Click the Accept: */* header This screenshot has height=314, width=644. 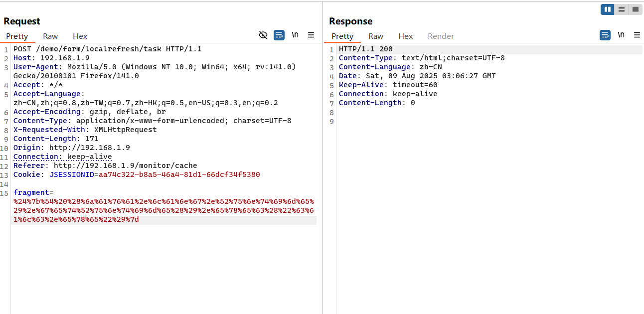coord(38,85)
